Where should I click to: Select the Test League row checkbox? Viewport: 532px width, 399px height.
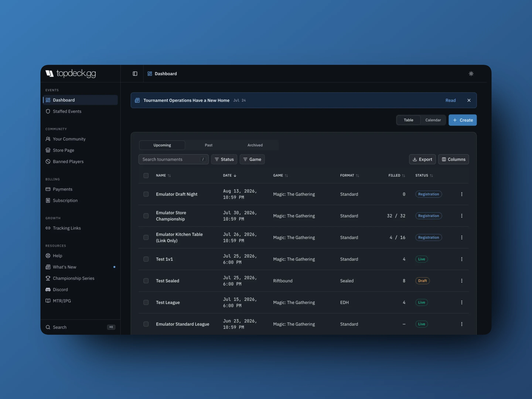[x=146, y=302]
